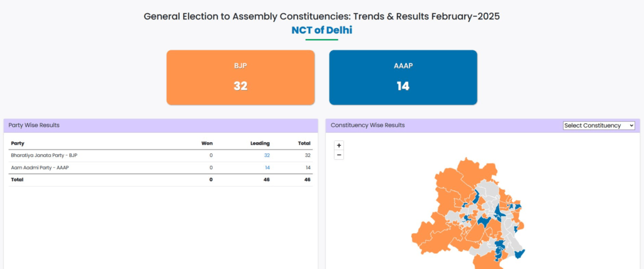Click the AAAP Won value 0
Screen dimensions: 644x269
point(211,168)
